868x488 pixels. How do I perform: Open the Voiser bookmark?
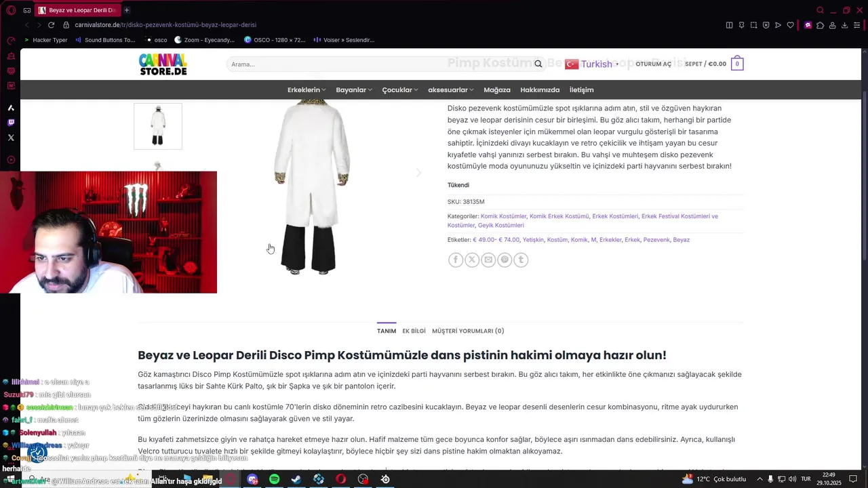(344, 40)
